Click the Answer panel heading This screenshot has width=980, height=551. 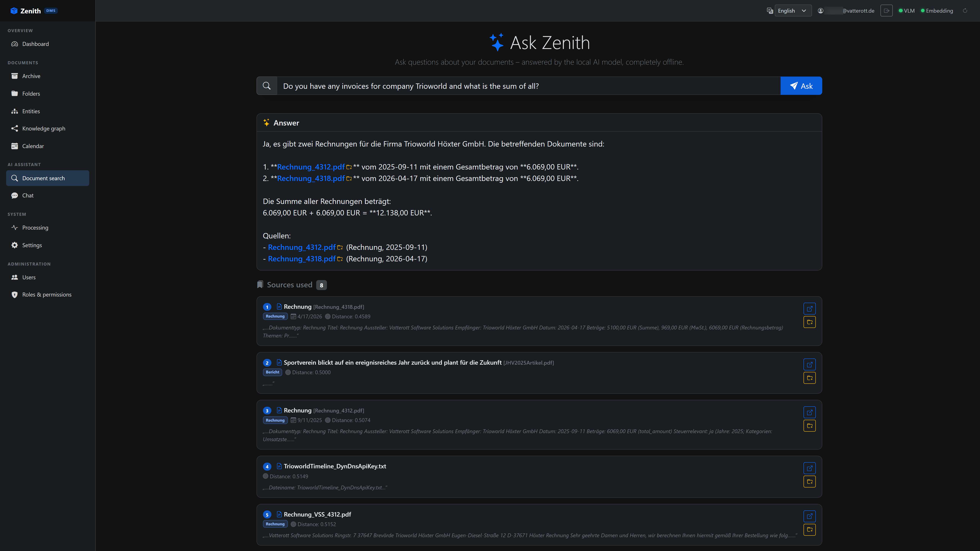(x=286, y=123)
